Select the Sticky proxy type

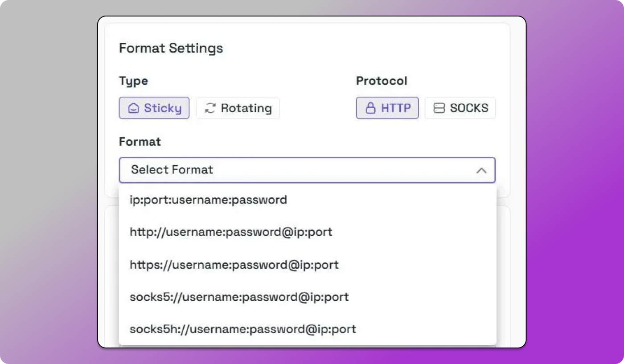click(x=154, y=107)
